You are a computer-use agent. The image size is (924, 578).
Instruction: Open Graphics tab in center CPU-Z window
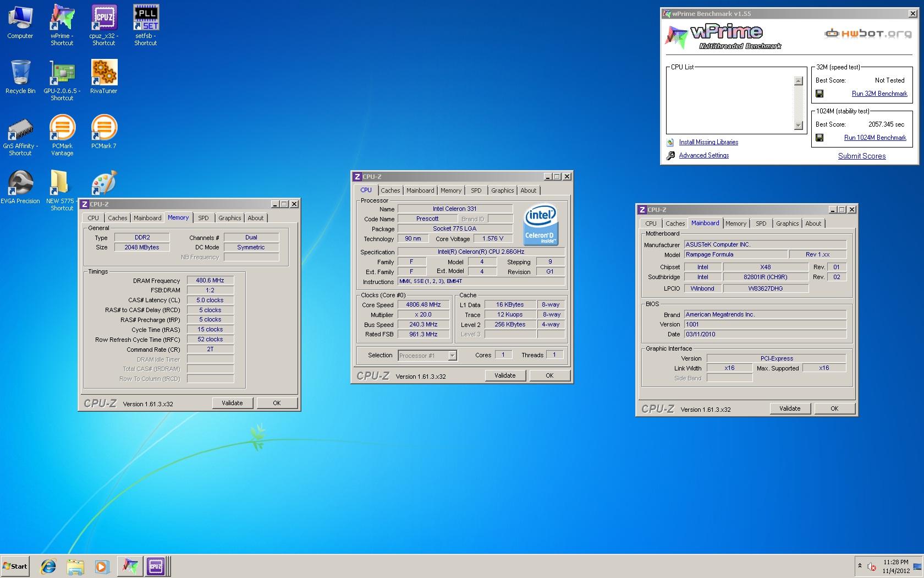pyautogui.click(x=503, y=190)
